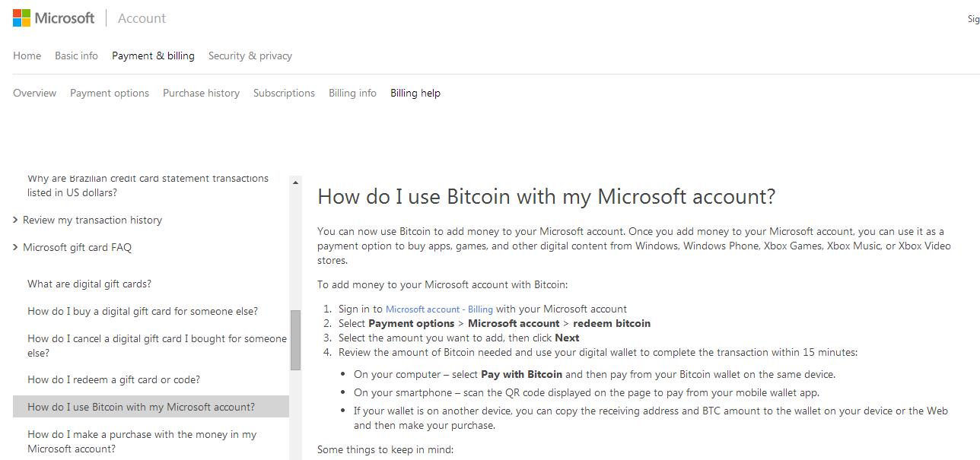980x460 pixels.
Task: Follow the Microsoft account - Billing link
Action: (x=439, y=309)
